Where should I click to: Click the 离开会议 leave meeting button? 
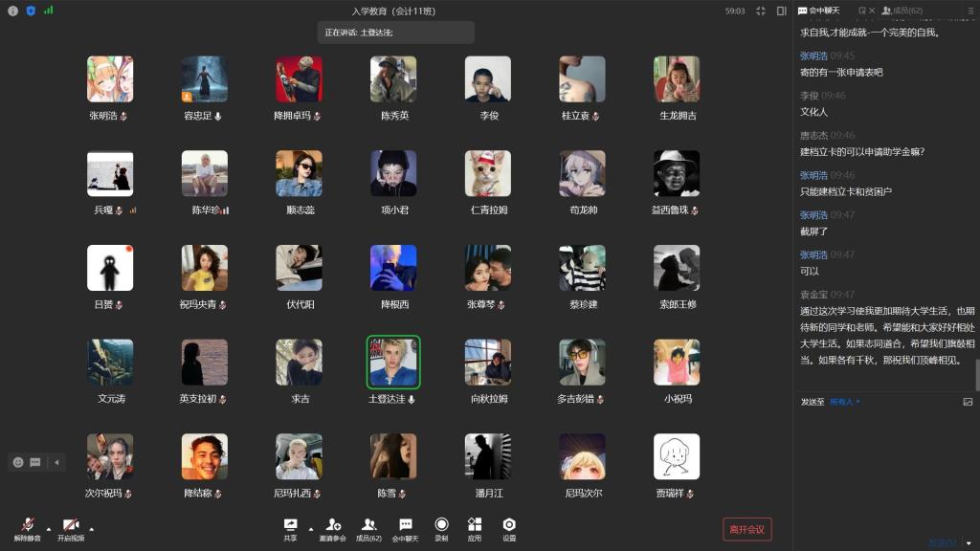746,529
